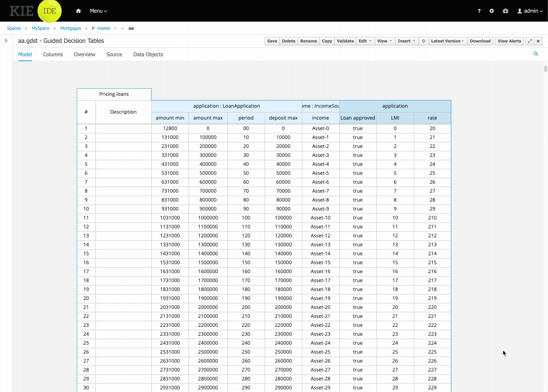This screenshot has width=548, height=392.
Task: Click the vertical scrollbar thumb
Action: pos(545,69)
